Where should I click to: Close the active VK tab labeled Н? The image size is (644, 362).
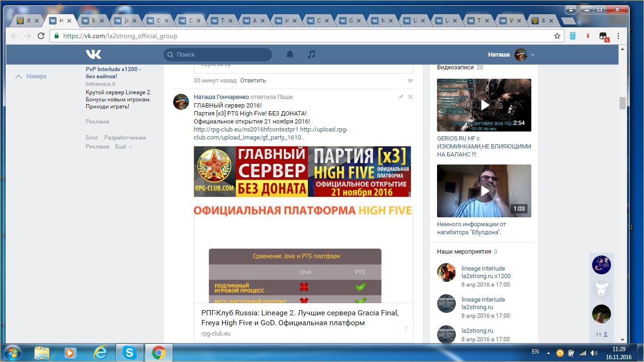[x=69, y=21]
